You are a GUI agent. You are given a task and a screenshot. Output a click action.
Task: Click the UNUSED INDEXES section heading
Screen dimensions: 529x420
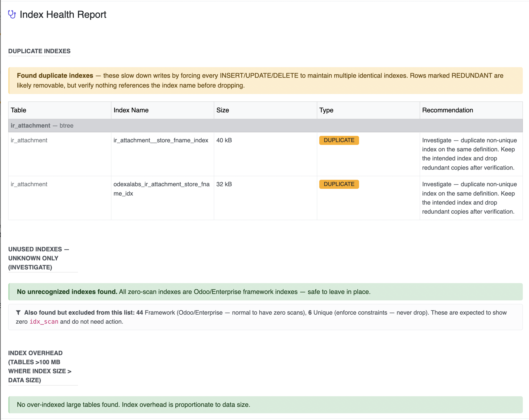point(39,258)
